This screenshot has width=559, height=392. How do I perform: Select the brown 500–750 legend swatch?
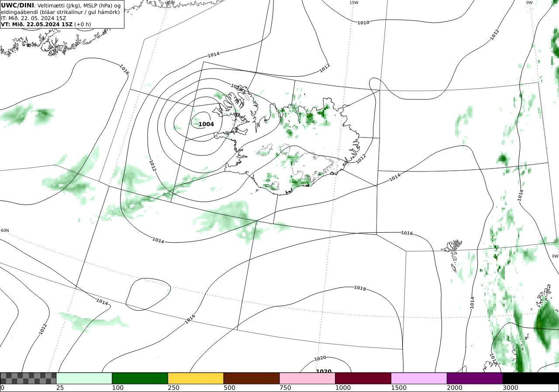(x=252, y=378)
